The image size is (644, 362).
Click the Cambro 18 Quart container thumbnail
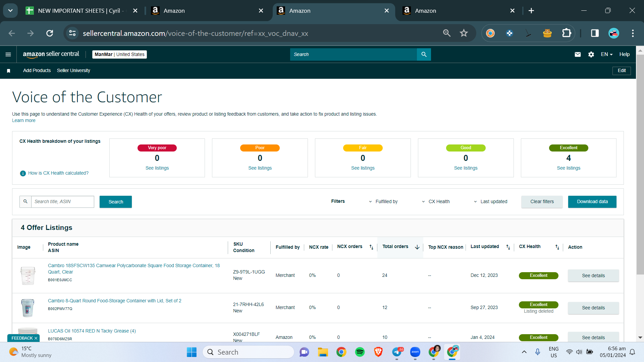[x=28, y=276]
